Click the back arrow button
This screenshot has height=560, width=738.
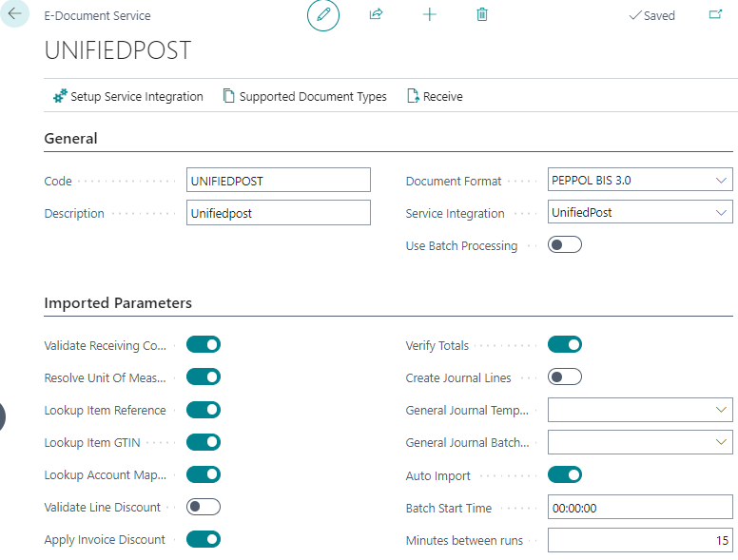point(14,14)
